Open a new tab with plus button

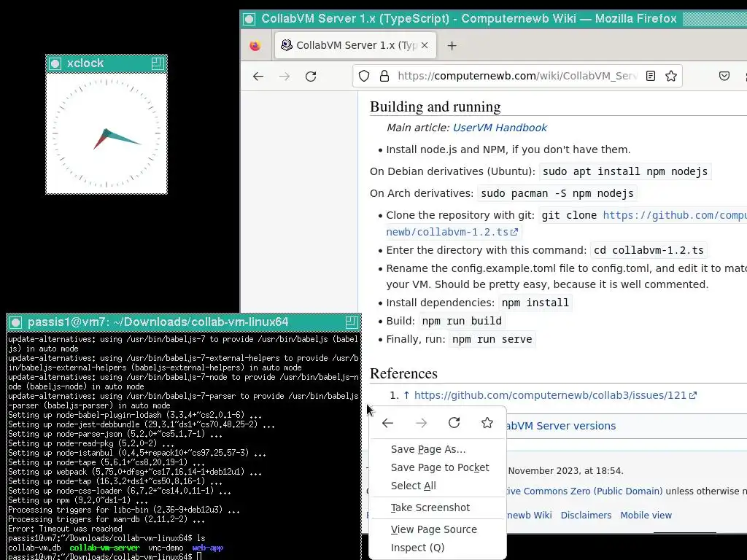coord(452,45)
